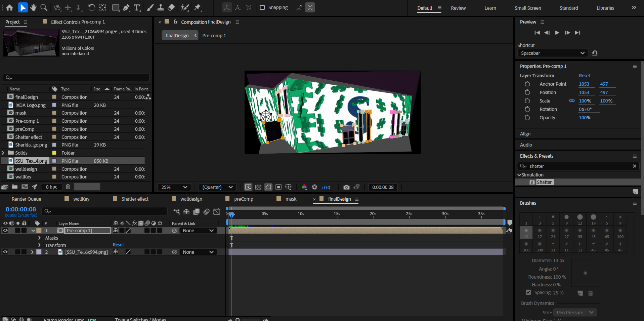Toggle the transparency grid in the viewer
Screen dimensions: 644x321
pos(258,187)
